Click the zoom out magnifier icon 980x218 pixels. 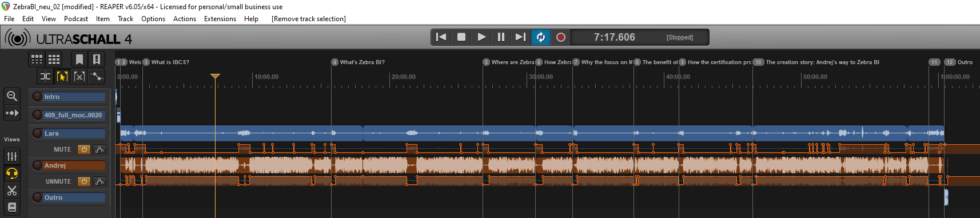12,96
